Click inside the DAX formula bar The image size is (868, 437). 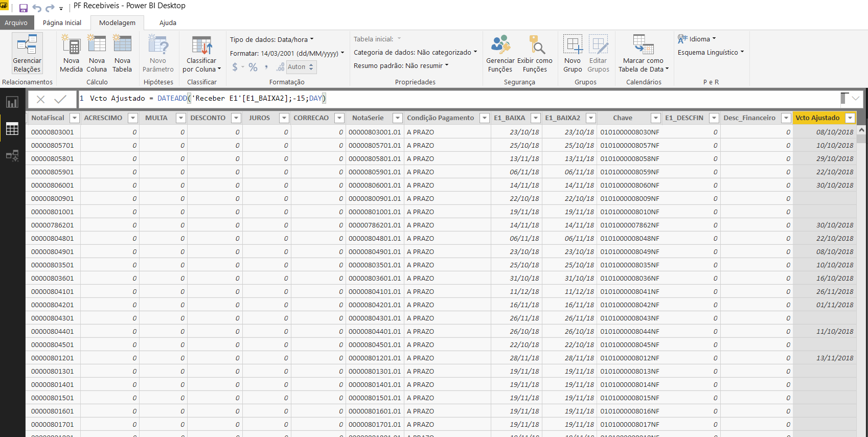point(460,99)
